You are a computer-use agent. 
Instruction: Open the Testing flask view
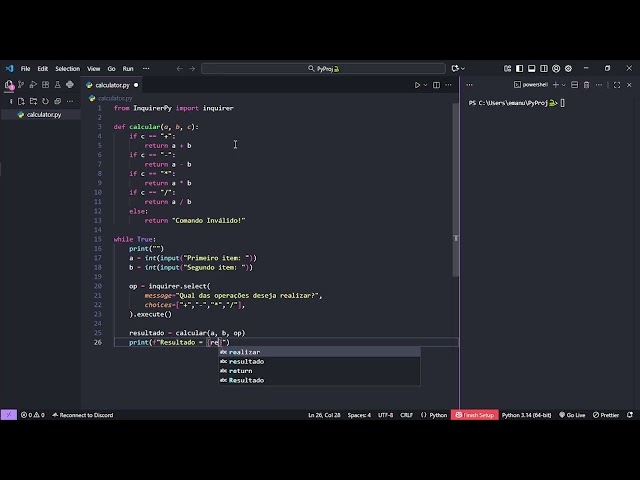pos(58,84)
